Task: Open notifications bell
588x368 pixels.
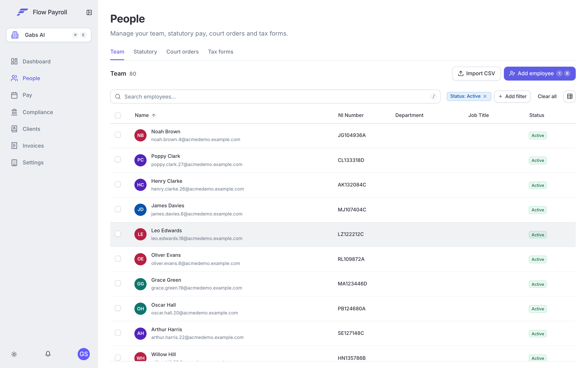Action: (48, 354)
